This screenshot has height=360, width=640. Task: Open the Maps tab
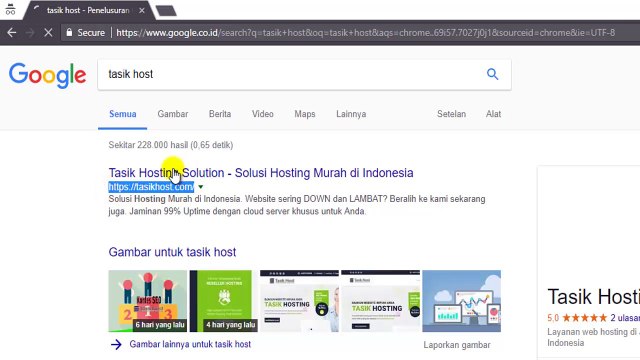(304, 114)
